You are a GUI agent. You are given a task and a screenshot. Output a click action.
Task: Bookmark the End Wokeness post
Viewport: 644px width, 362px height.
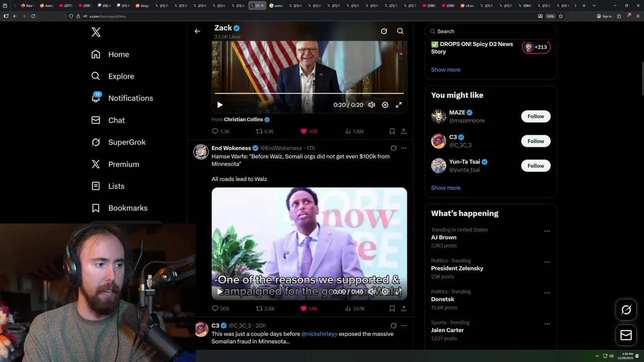point(392,309)
